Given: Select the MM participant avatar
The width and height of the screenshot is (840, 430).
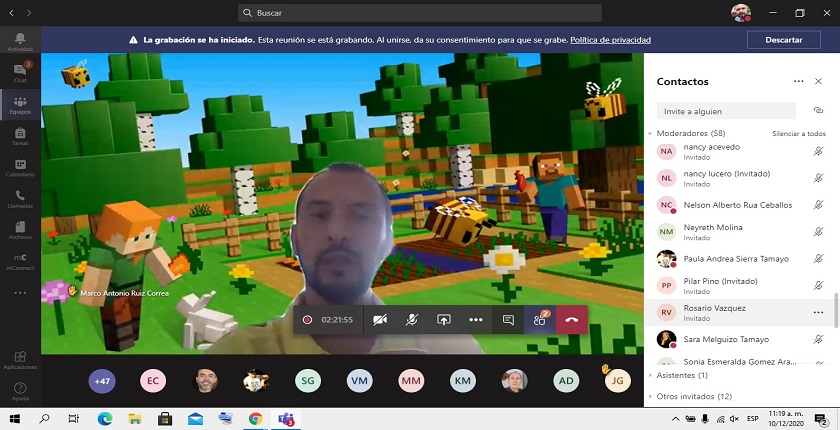Looking at the screenshot, I should (411, 381).
